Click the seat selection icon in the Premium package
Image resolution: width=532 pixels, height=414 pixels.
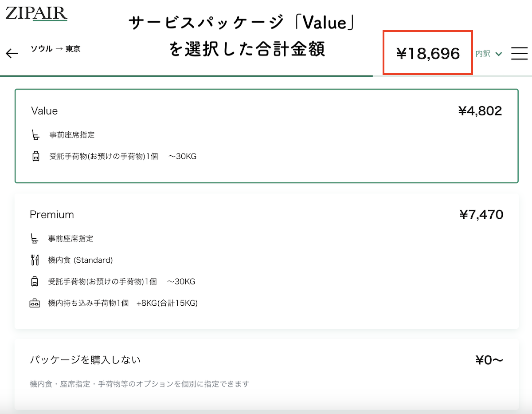(x=35, y=238)
